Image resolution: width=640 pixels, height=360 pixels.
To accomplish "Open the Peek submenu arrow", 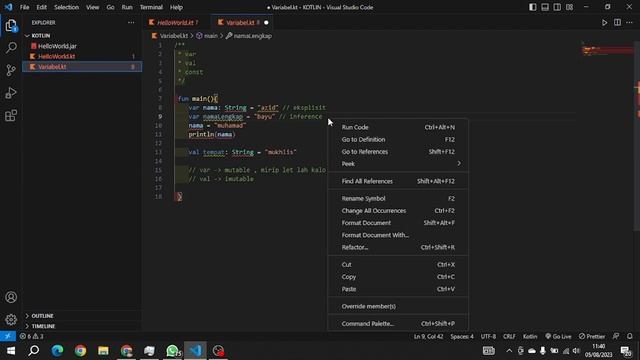I will [x=459, y=164].
